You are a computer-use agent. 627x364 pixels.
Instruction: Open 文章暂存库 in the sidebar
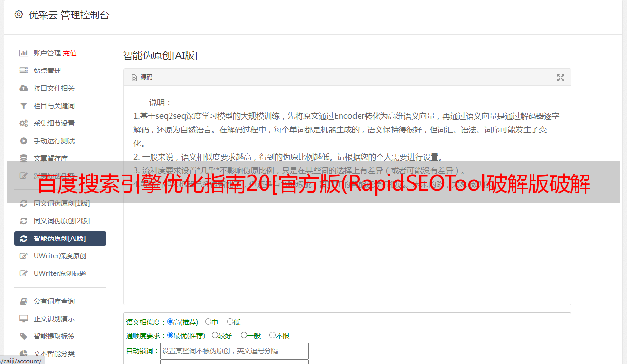pyautogui.click(x=51, y=158)
